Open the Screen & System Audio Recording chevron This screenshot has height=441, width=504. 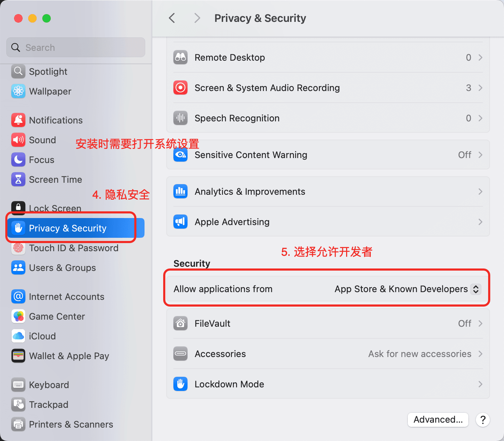pyautogui.click(x=480, y=88)
